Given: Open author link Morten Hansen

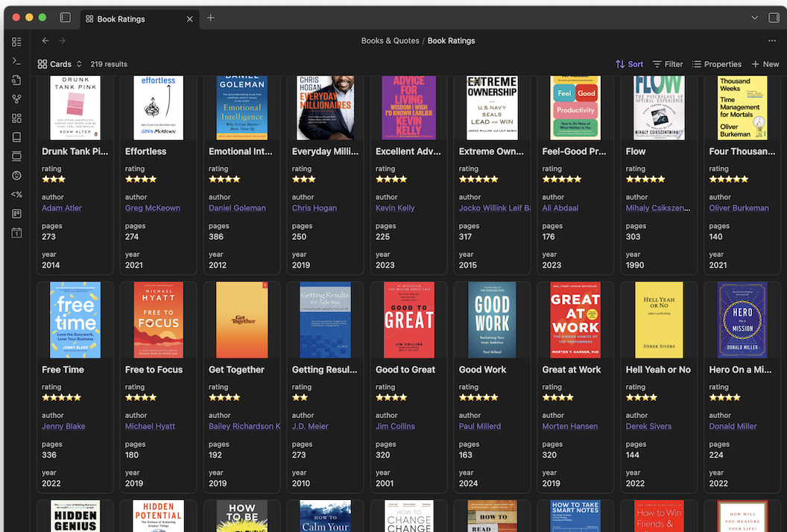Looking at the screenshot, I should pos(569,426).
